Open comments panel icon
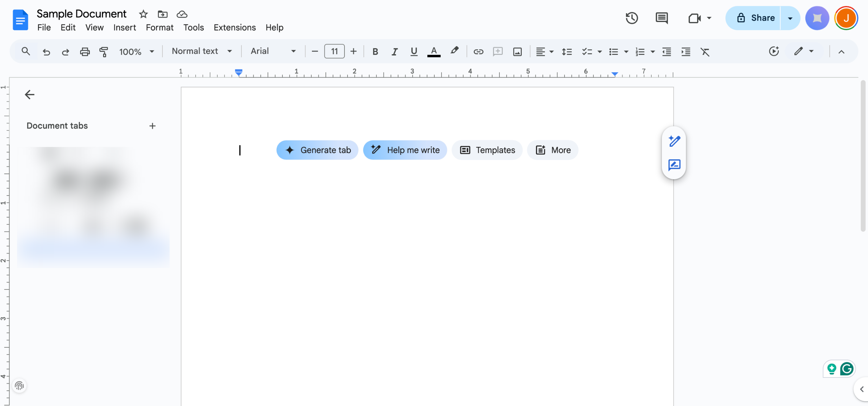The height and width of the screenshot is (406, 868). (x=662, y=18)
